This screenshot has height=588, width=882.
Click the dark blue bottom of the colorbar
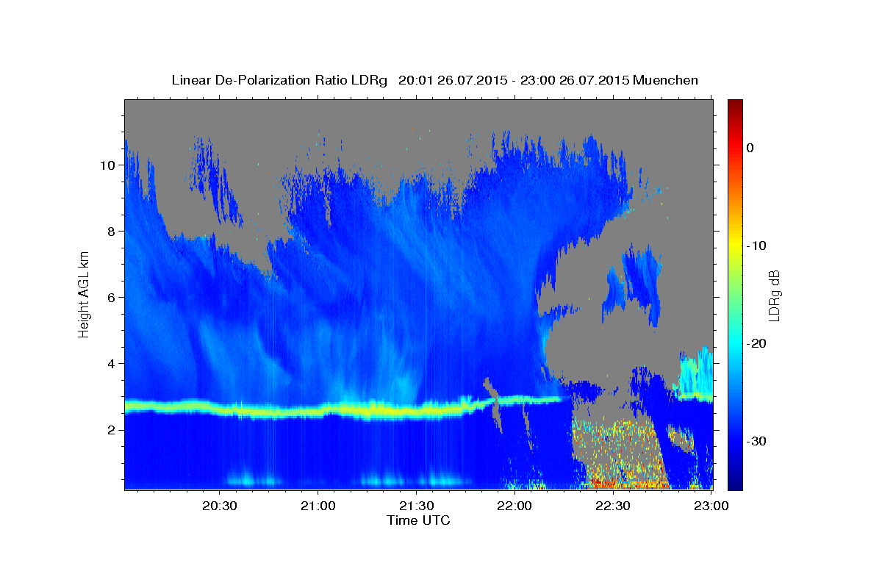[x=735, y=481]
